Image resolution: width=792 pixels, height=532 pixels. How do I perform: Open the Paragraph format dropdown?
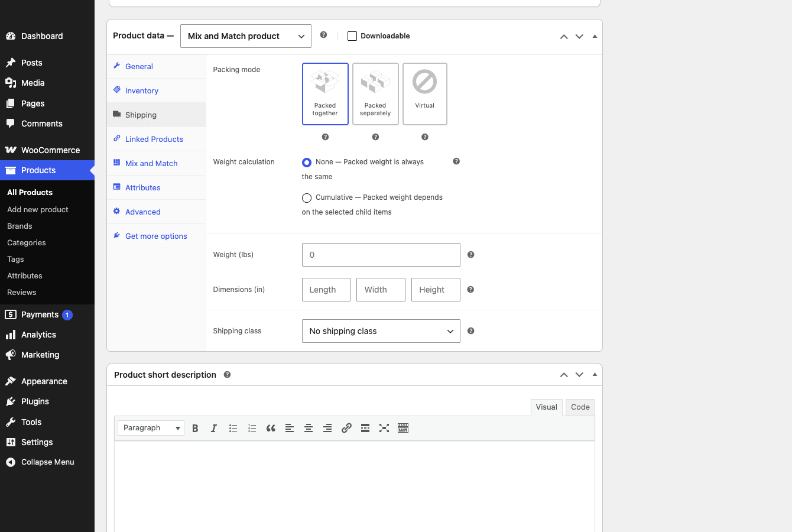[x=151, y=428]
